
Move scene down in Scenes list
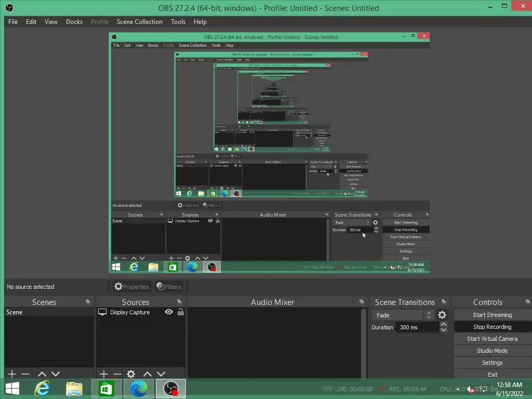(x=56, y=374)
